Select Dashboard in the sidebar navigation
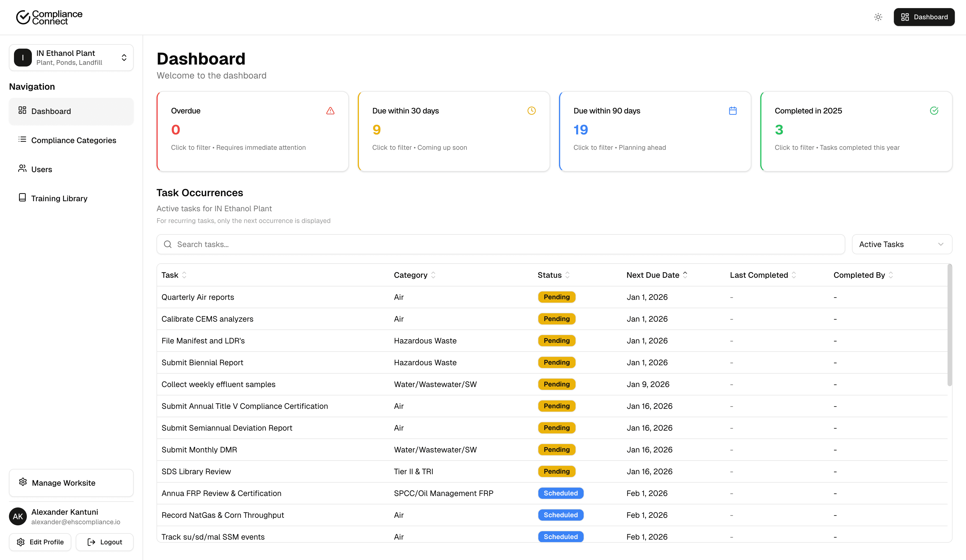 coord(51,111)
